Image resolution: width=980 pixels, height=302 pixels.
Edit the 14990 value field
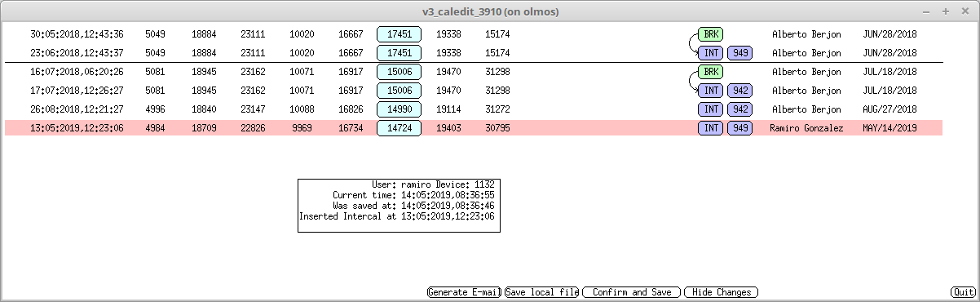(x=399, y=109)
